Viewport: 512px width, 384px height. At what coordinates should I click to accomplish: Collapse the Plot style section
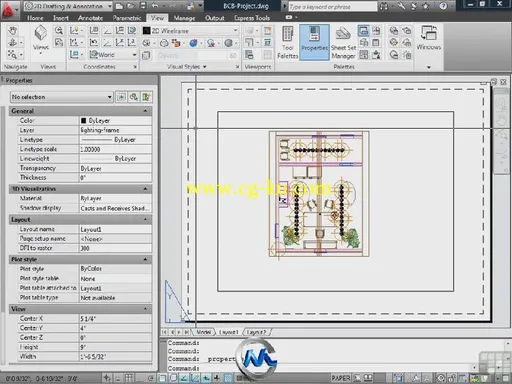pyautogui.click(x=145, y=259)
